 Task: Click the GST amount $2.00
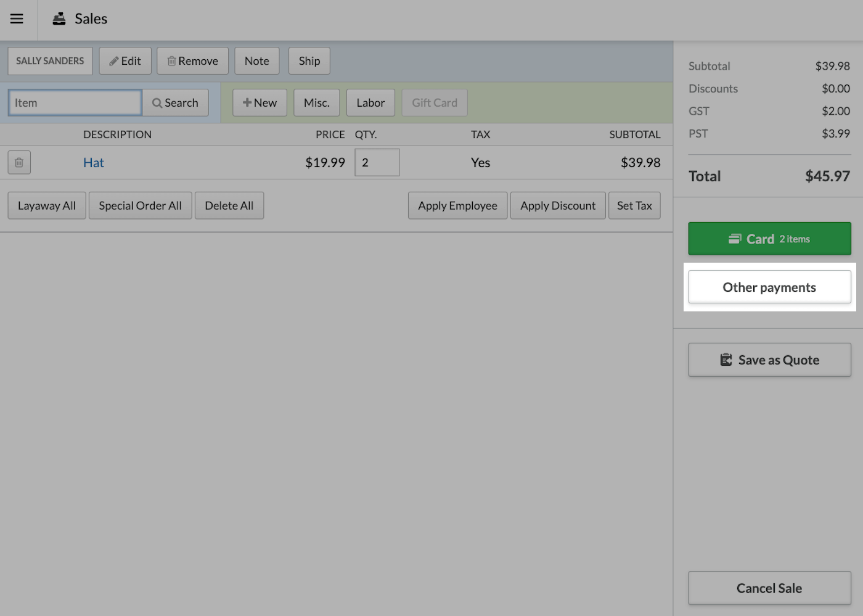[x=836, y=111]
